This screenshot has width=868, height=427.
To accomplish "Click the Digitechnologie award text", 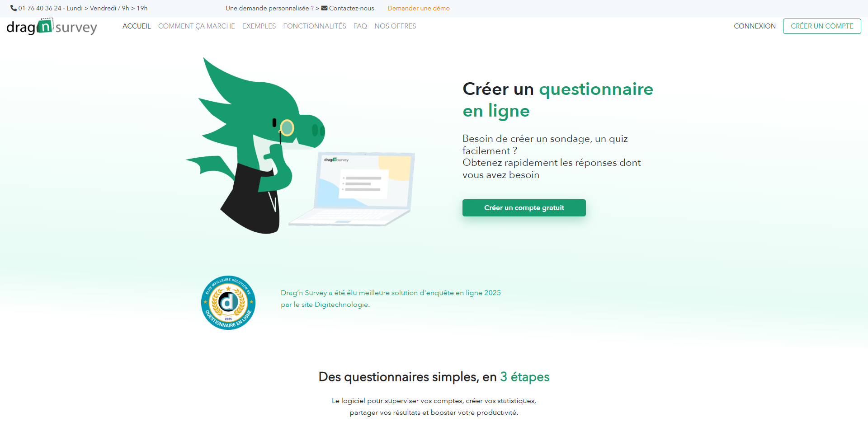I will (x=391, y=299).
